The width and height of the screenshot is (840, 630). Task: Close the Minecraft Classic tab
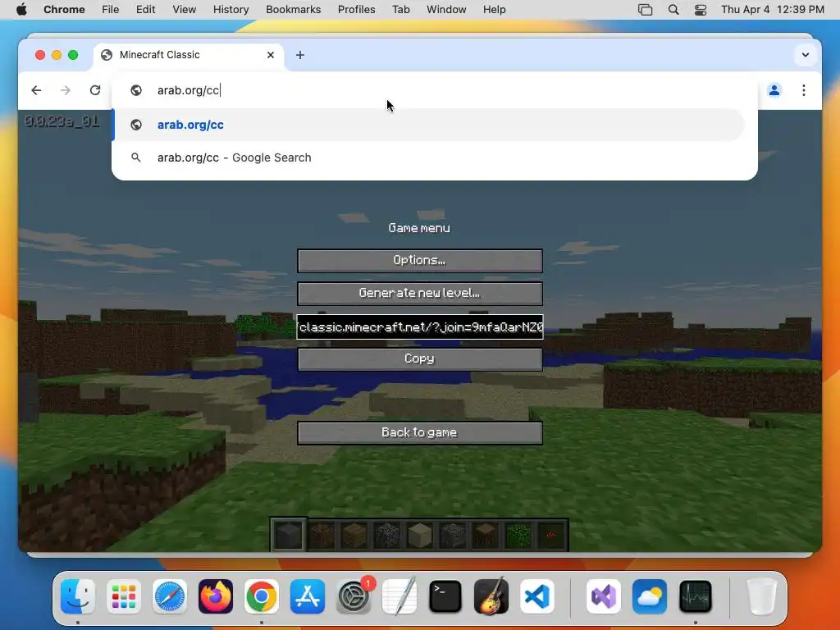271,55
